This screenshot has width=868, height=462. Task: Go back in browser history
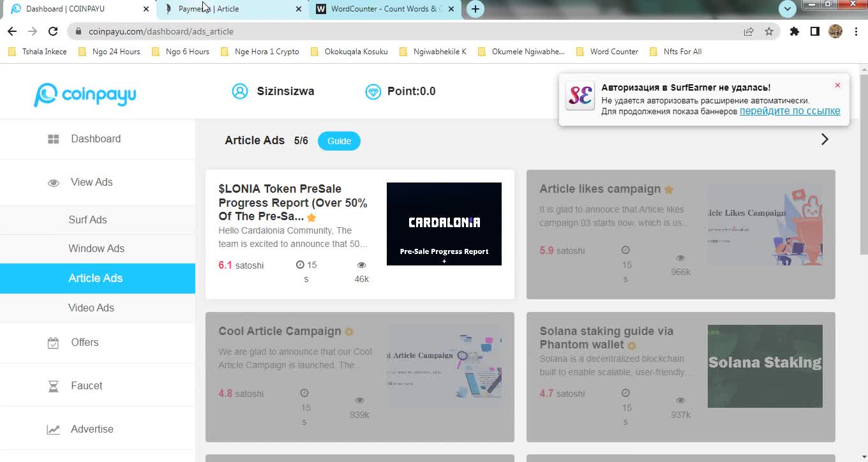[12, 31]
